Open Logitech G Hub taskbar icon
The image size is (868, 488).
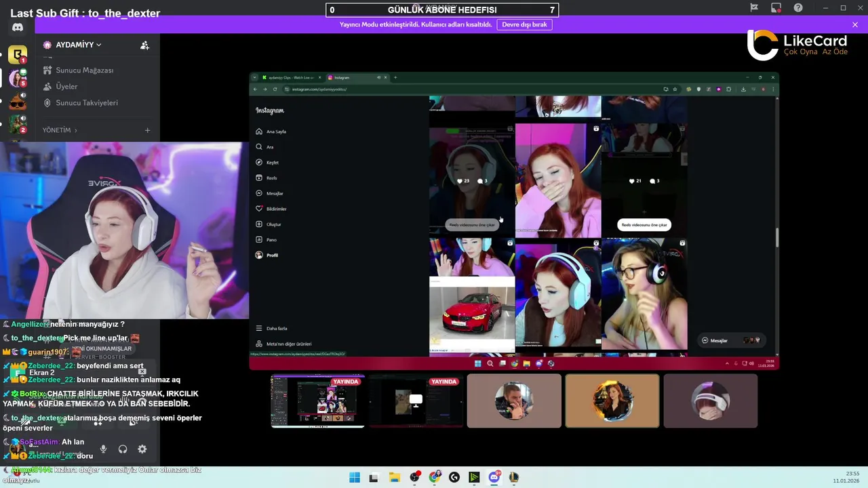point(454,477)
